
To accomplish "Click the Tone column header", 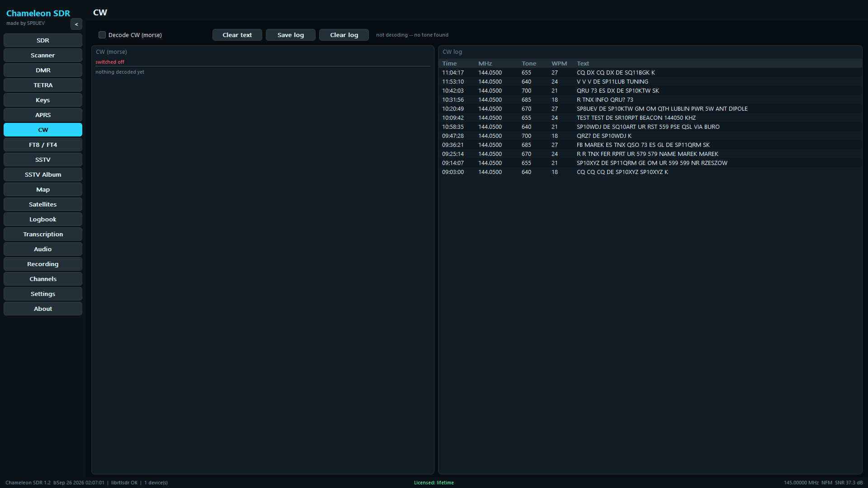I will [x=529, y=63].
